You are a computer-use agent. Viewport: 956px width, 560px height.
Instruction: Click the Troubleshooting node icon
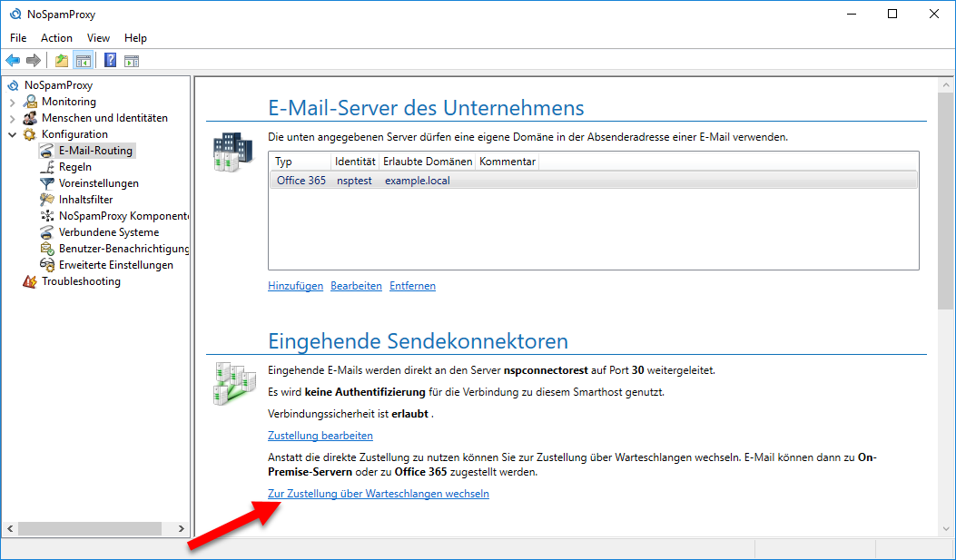(x=30, y=281)
